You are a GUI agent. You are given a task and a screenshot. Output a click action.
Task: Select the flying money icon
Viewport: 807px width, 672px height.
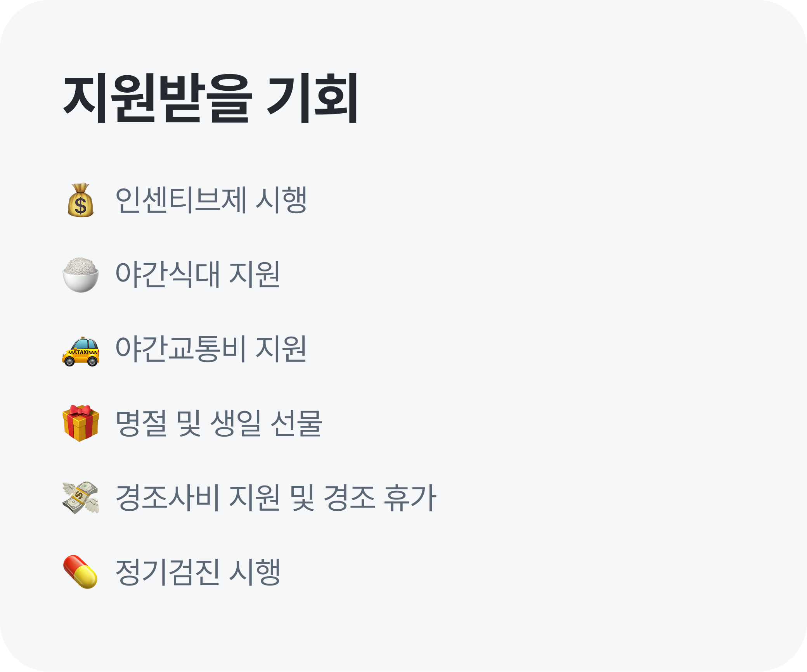[81, 498]
